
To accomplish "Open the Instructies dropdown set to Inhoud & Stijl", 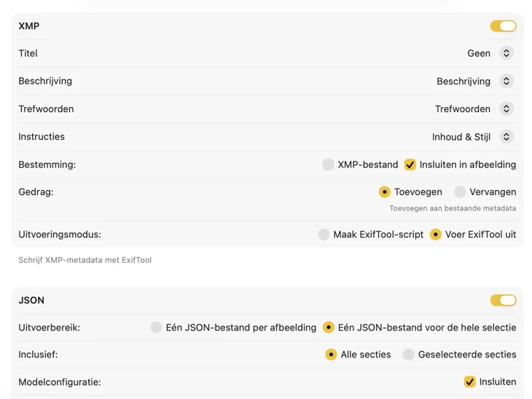I will pos(506,137).
